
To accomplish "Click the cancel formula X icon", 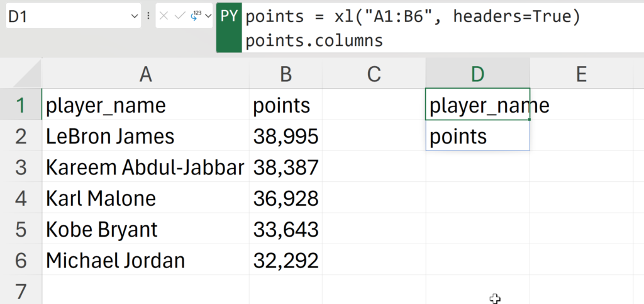I will tap(164, 16).
